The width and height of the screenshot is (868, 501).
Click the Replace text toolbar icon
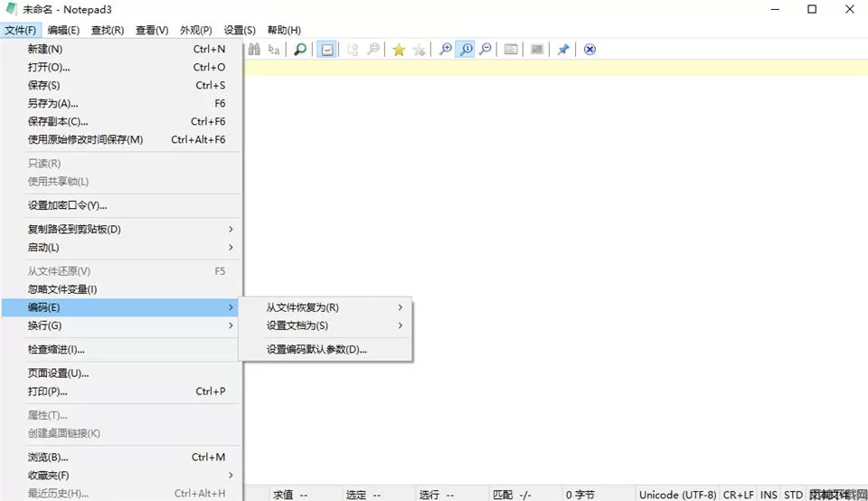(274, 50)
